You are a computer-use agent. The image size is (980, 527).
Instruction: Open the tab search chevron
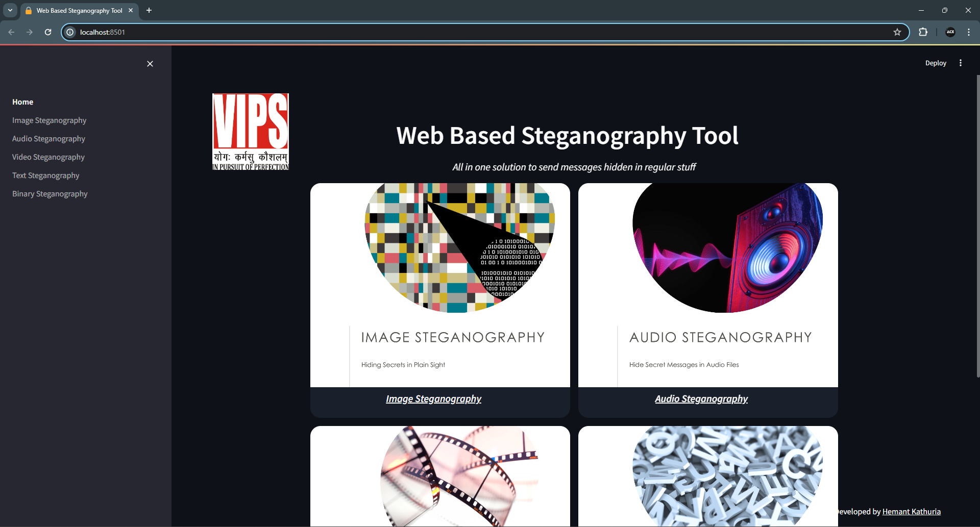click(x=10, y=10)
